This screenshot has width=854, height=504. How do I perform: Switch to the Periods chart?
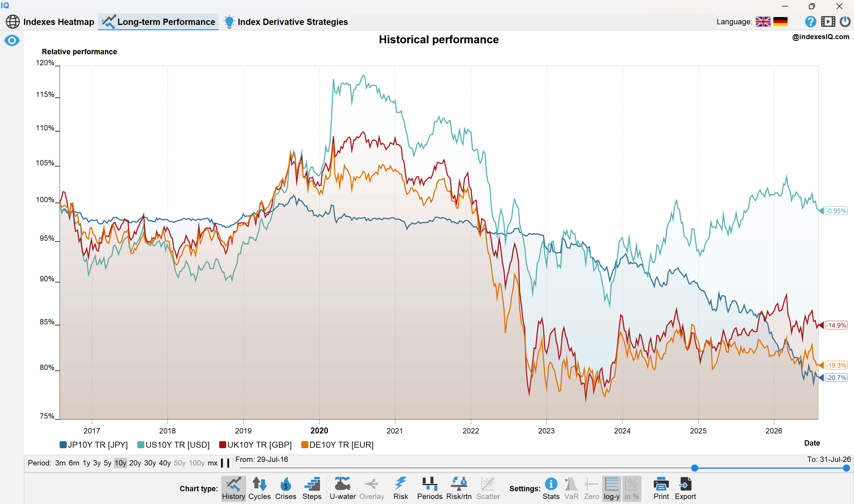[430, 488]
